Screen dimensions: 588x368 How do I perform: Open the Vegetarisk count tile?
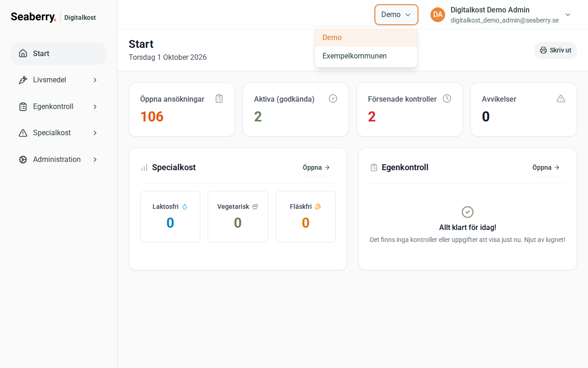point(238,217)
